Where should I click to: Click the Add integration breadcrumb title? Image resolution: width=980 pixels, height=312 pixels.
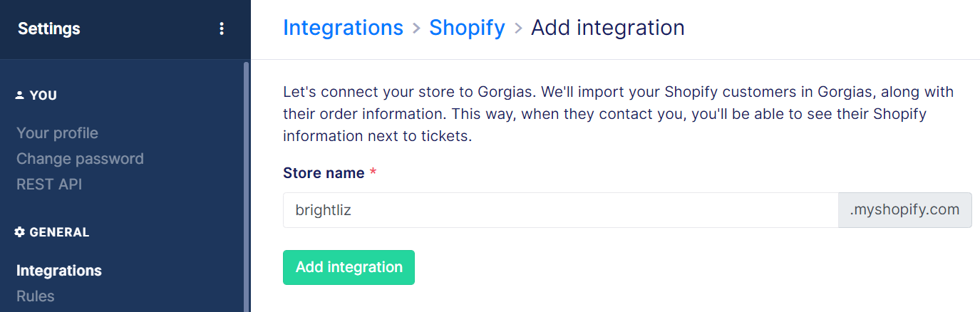click(608, 28)
